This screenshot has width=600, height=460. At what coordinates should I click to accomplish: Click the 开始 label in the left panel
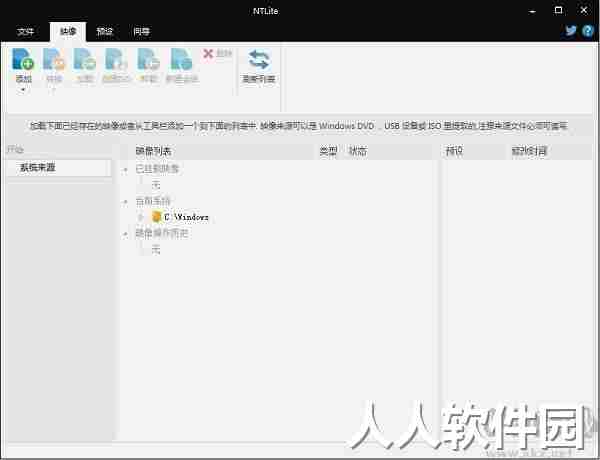(x=15, y=150)
